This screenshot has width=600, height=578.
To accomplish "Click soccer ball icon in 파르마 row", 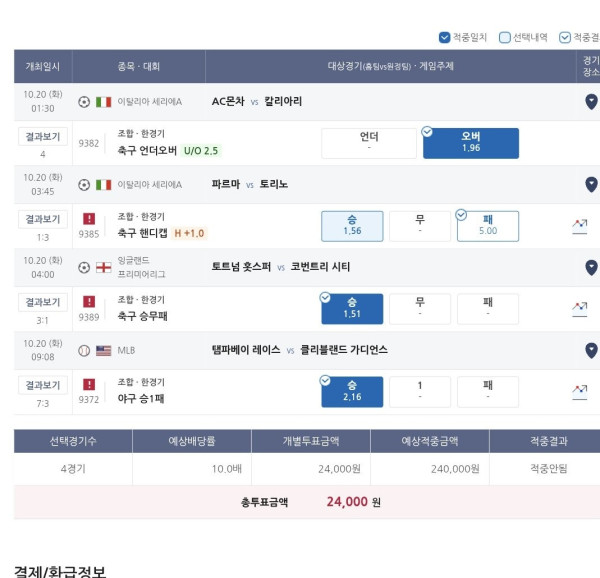I will point(84,185).
